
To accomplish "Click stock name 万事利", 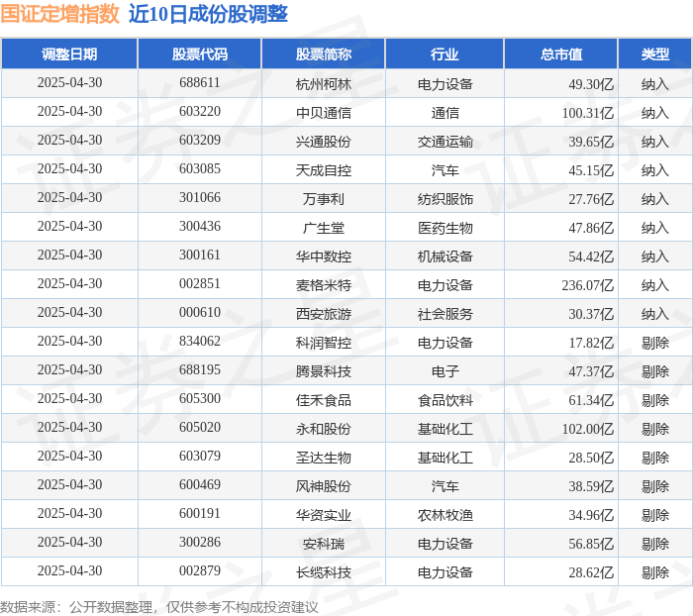I will pyautogui.click(x=324, y=199).
